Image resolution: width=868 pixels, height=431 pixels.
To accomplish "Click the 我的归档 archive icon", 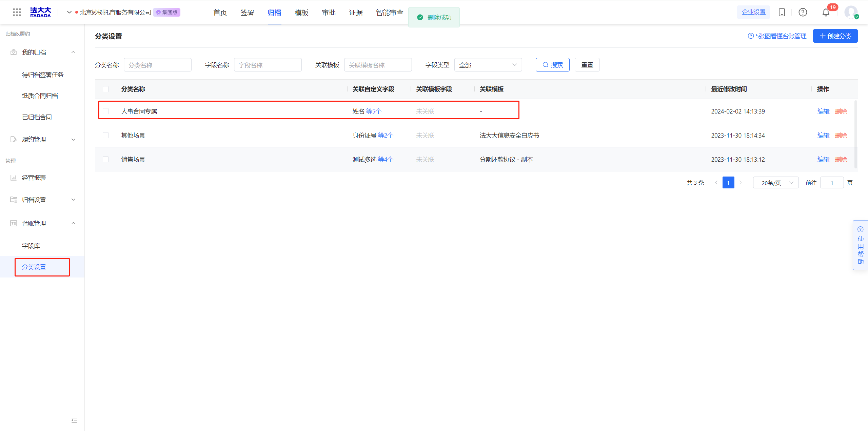I will 14,52.
